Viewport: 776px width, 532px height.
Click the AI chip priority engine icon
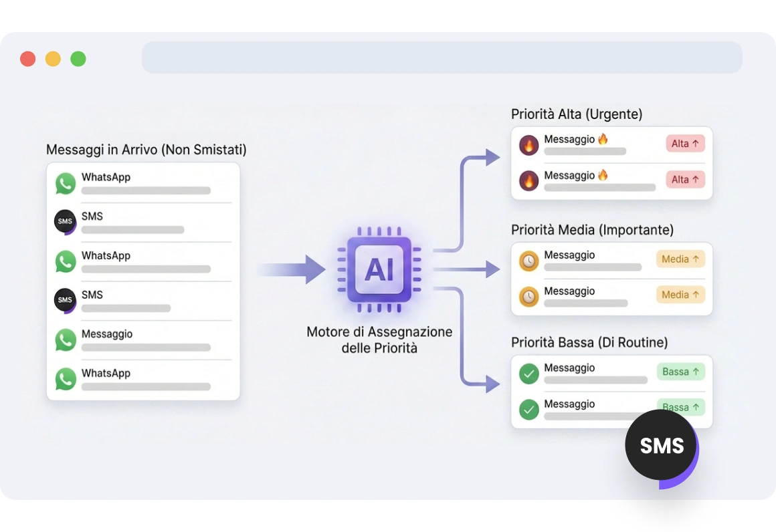[379, 269]
